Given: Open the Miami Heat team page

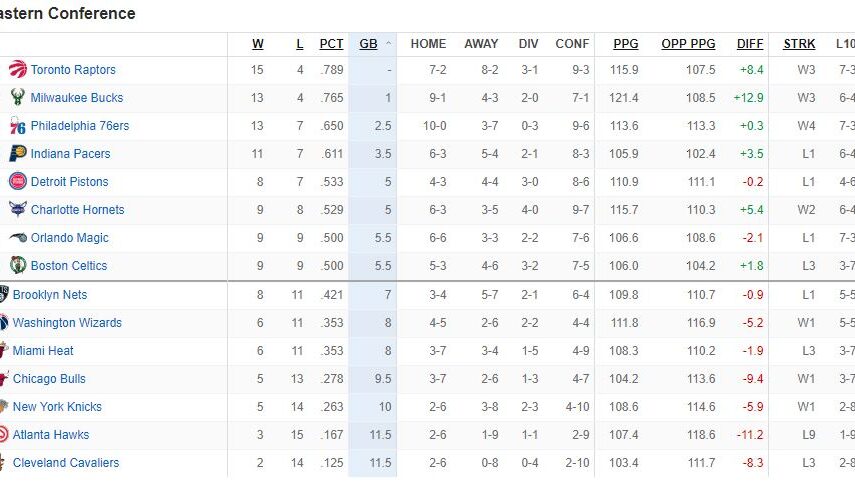Looking at the screenshot, I should [x=43, y=351].
